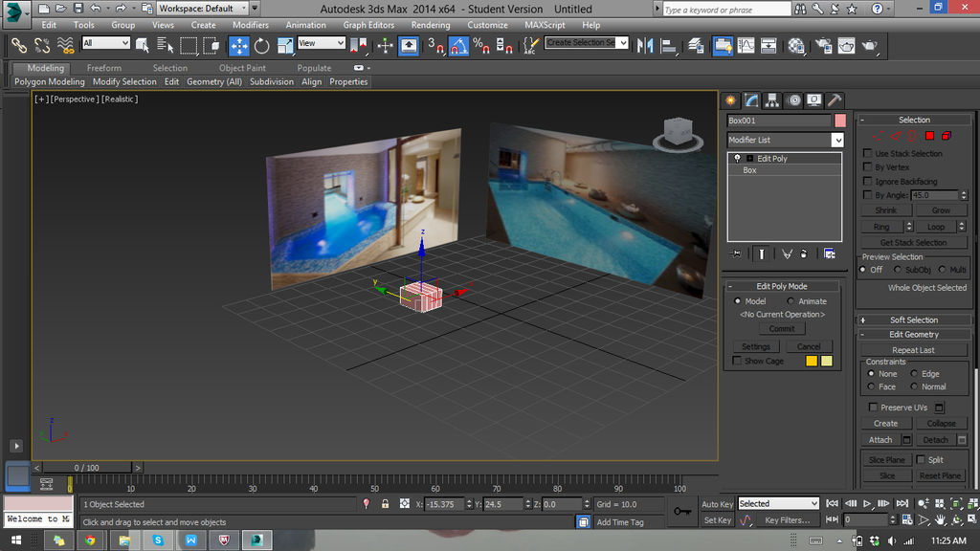This screenshot has width=980, height=551.
Task: Click the Key Filters button
Action: (787, 519)
